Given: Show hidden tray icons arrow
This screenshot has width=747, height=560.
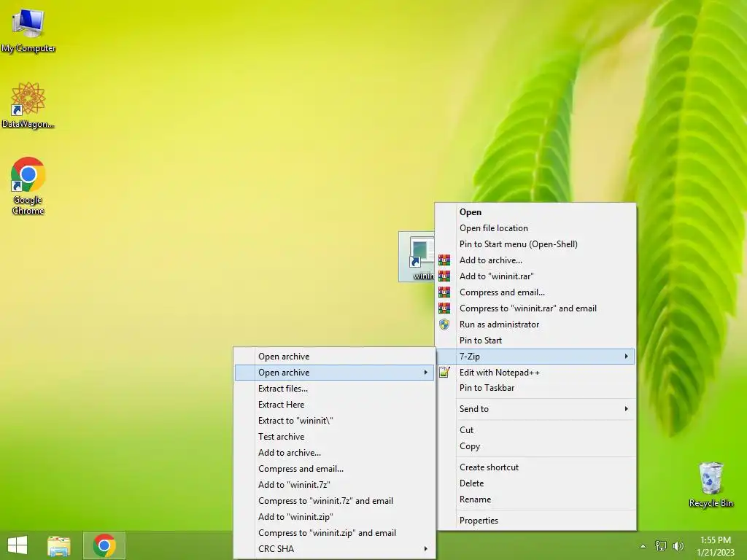Looking at the screenshot, I should pyautogui.click(x=643, y=546).
